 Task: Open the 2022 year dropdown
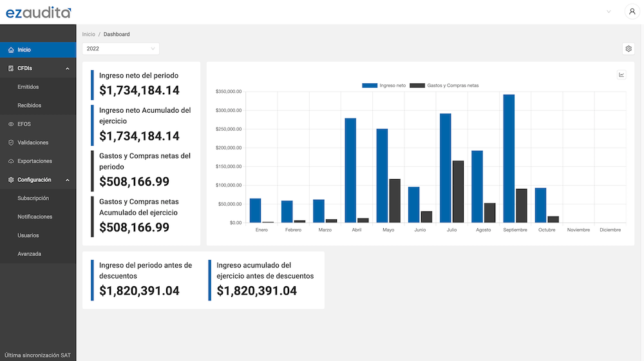point(120,48)
